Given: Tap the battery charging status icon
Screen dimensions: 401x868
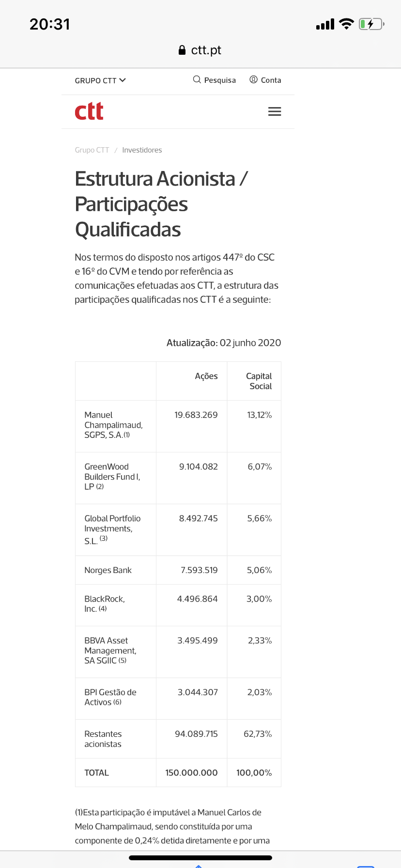Looking at the screenshot, I should pyautogui.click(x=371, y=24).
